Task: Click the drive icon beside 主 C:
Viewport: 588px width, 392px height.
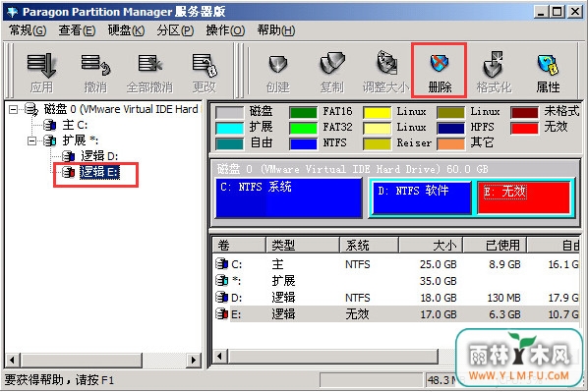Action: tap(49, 125)
